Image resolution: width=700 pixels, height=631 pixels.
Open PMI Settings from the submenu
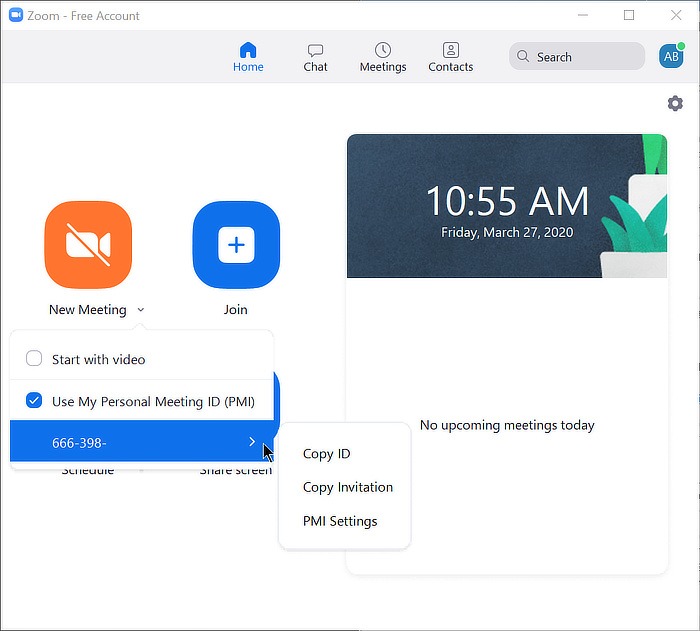(x=340, y=521)
